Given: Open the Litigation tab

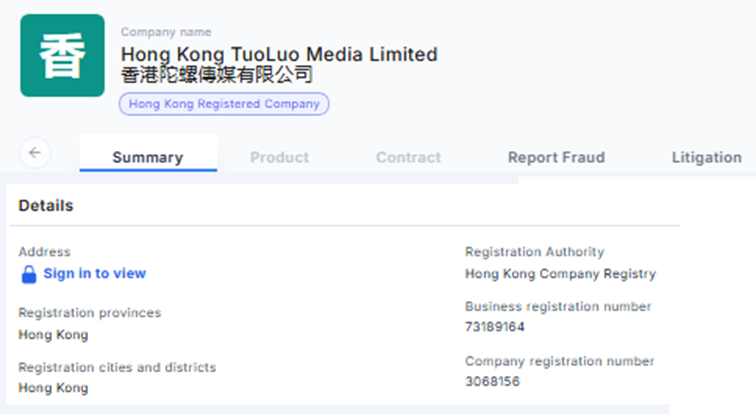Looking at the screenshot, I should (x=706, y=157).
